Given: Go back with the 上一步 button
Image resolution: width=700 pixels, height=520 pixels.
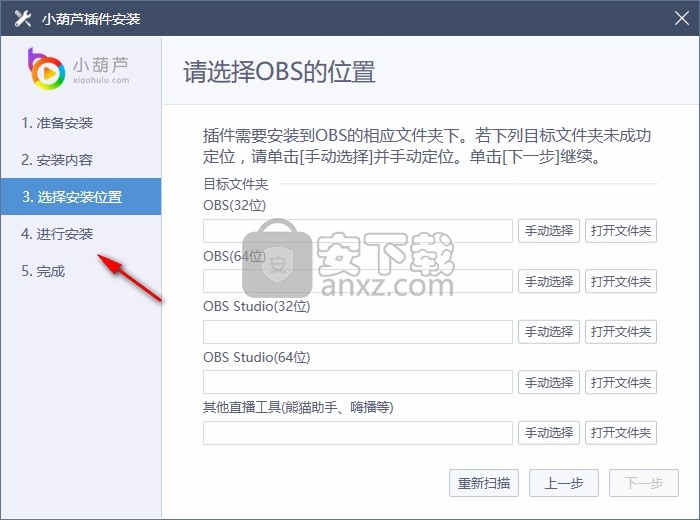Looking at the screenshot, I should 564,483.
